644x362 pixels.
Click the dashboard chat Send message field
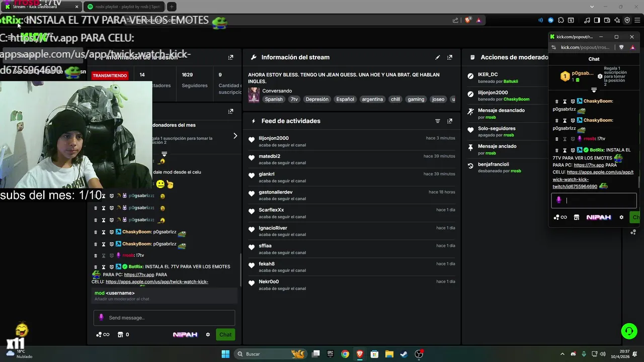click(x=164, y=318)
